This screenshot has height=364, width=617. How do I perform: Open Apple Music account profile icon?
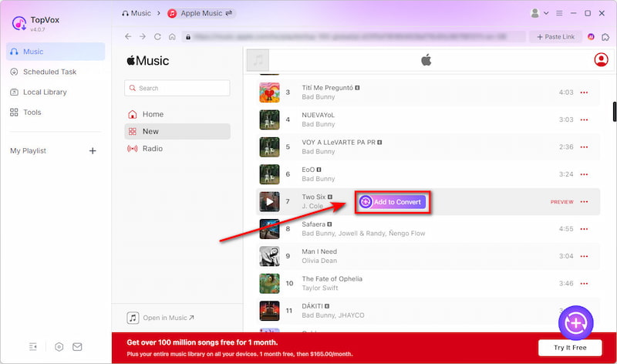(601, 60)
